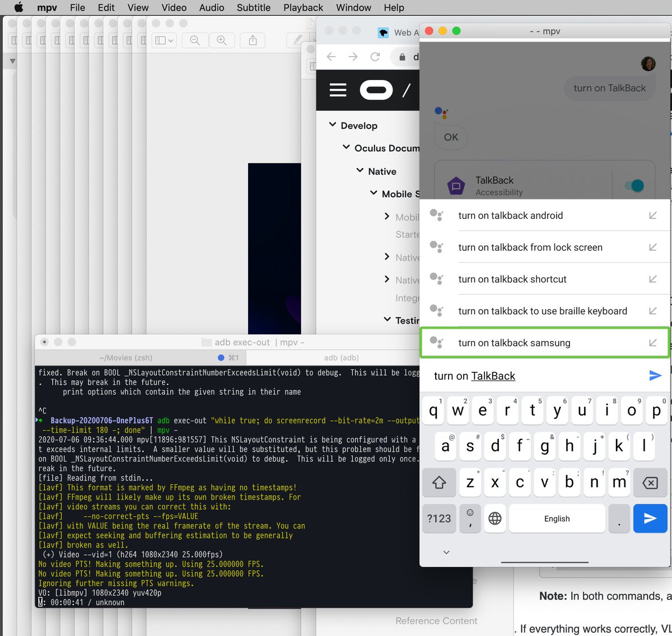Click the Oculus logo

tap(376, 90)
